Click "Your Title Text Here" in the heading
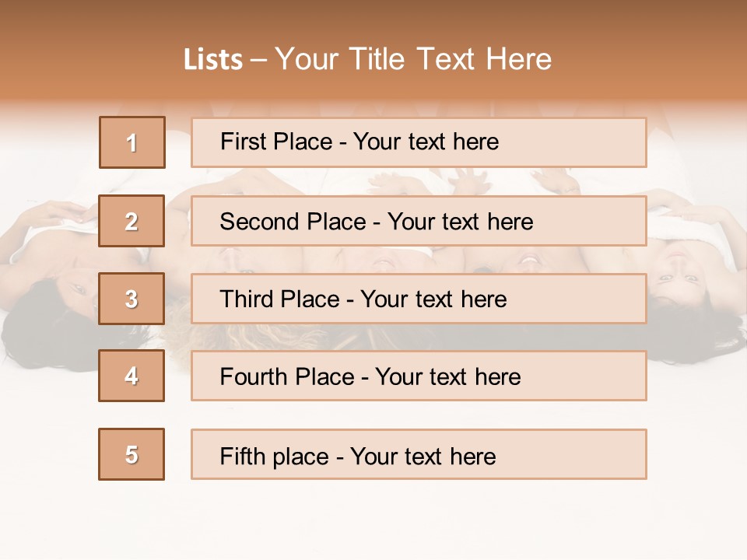 [413, 59]
